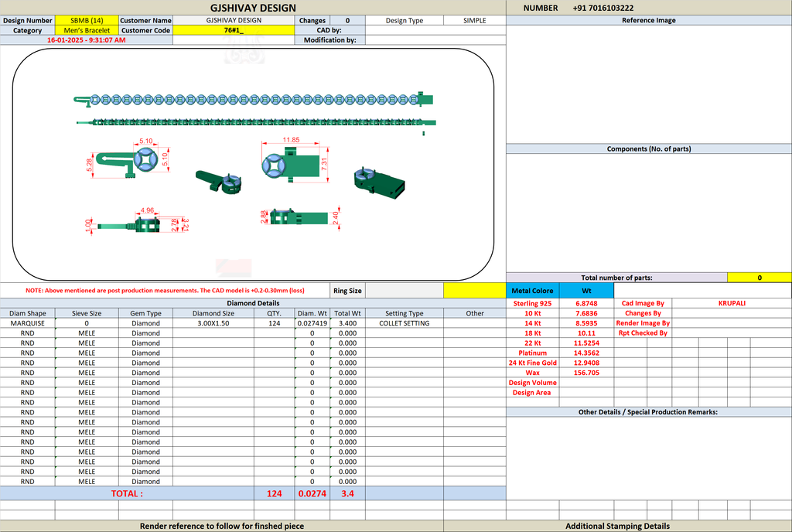Select the totals row weight 3.4
The height and width of the screenshot is (532, 792).
[x=347, y=493]
